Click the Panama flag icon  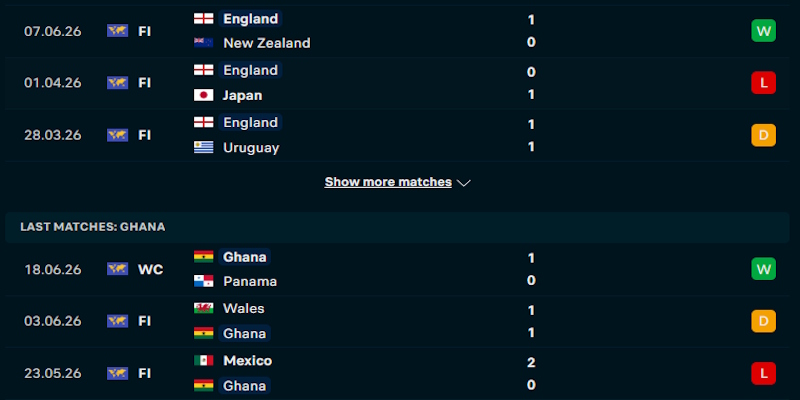point(204,281)
